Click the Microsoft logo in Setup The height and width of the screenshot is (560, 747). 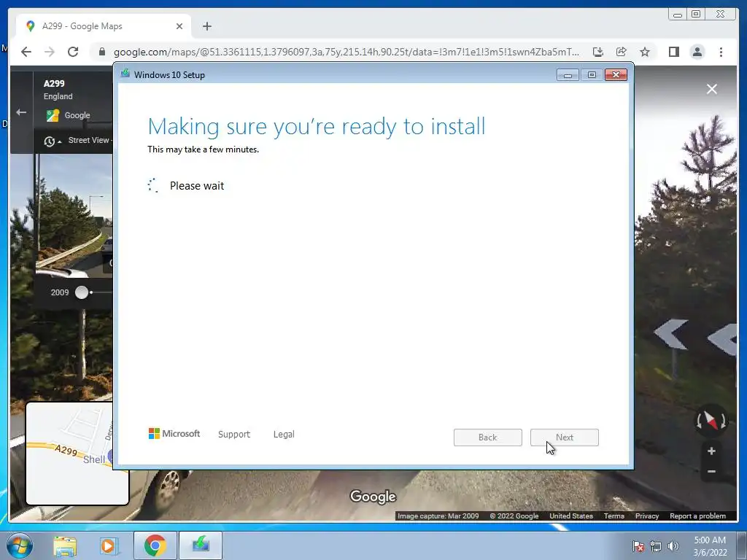tap(174, 434)
